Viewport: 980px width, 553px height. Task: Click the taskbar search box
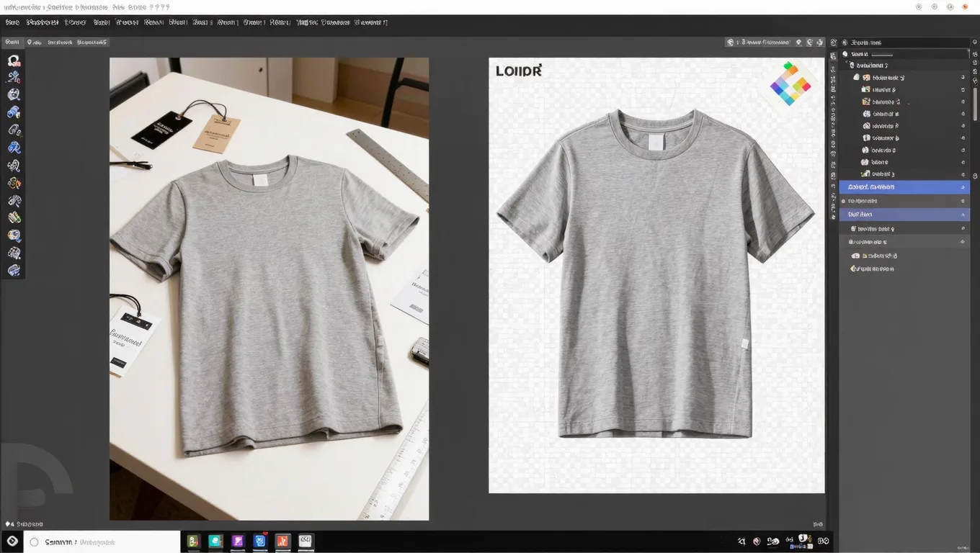point(102,541)
